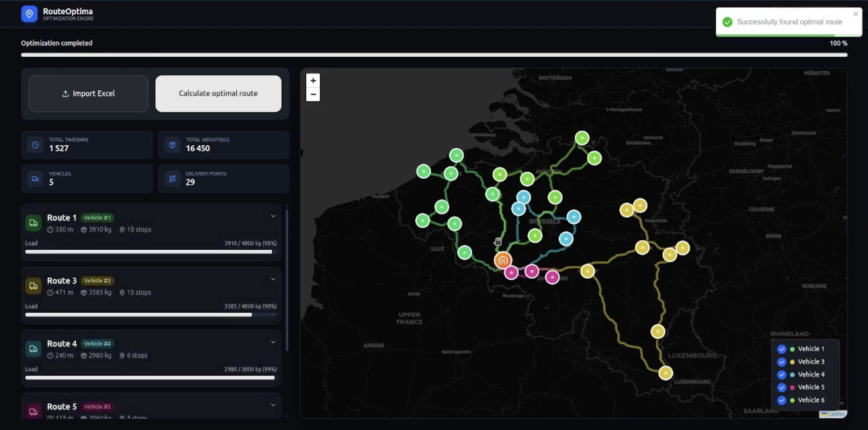
Task: Click the Delivery Points route icon
Action: (172, 179)
